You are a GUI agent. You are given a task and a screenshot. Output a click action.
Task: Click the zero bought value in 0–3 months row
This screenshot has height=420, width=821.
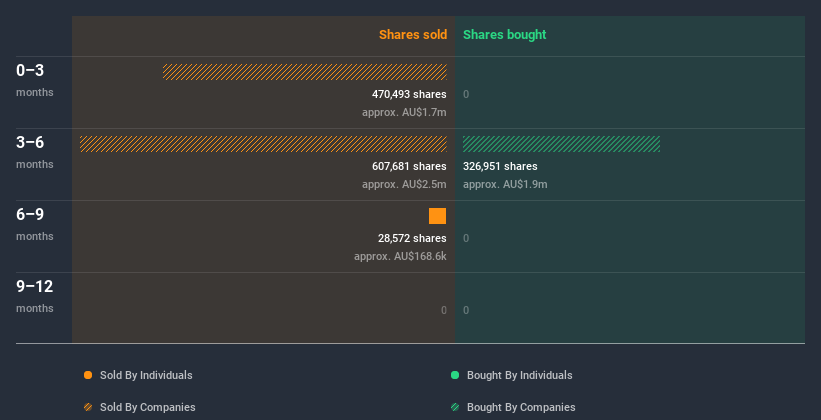click(x=466, y=94)
